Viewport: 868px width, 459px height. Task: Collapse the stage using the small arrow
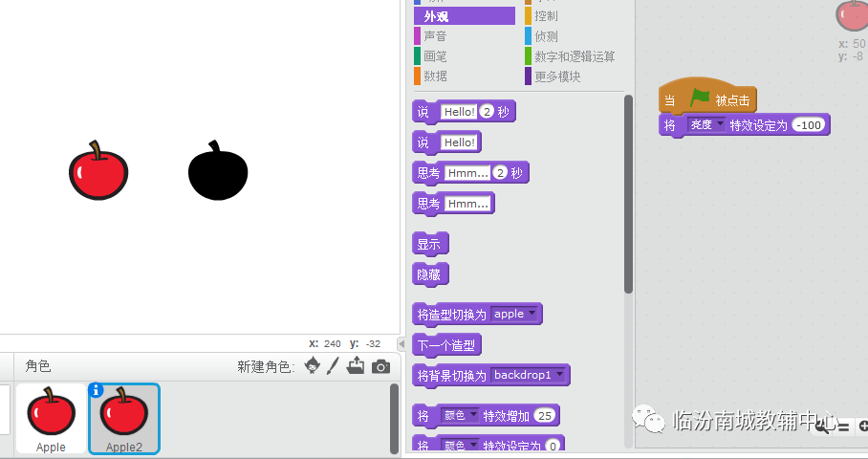[x=402, y=342]
